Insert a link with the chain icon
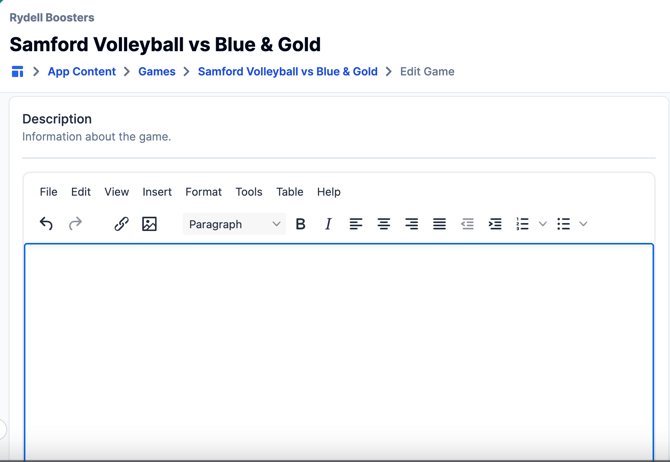The height and width of the screenshot is (462, 670). coord(121,224)
